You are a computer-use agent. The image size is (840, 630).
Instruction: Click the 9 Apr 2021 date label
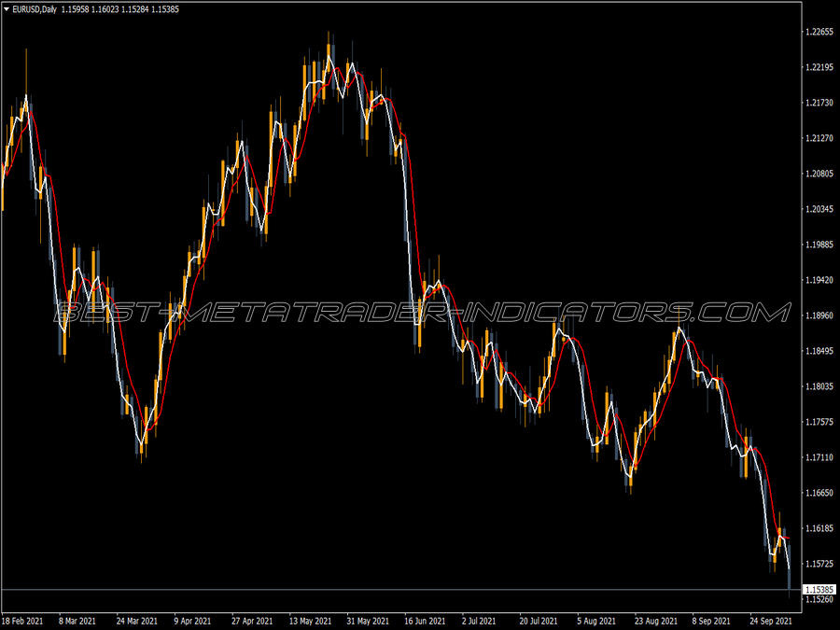[192, 622]
